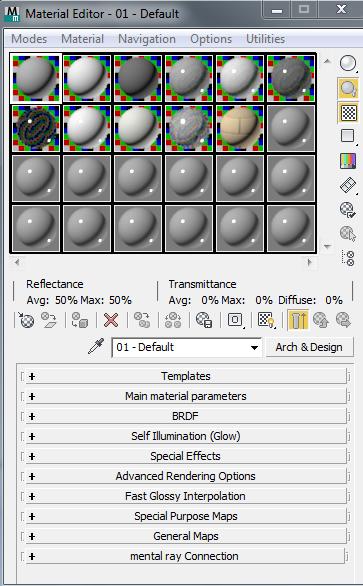The height and width of the screenshot is (586, 363).
Task: Open the Modes menu
Action: point(29,39)
